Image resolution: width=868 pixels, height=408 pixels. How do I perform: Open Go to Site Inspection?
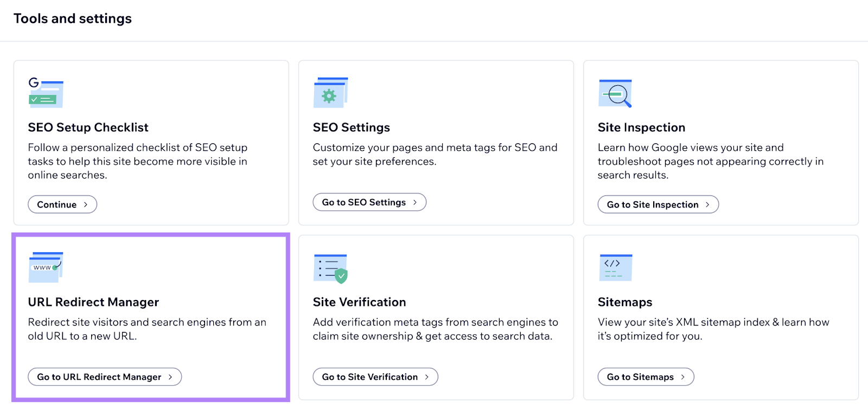pos(658,205)
